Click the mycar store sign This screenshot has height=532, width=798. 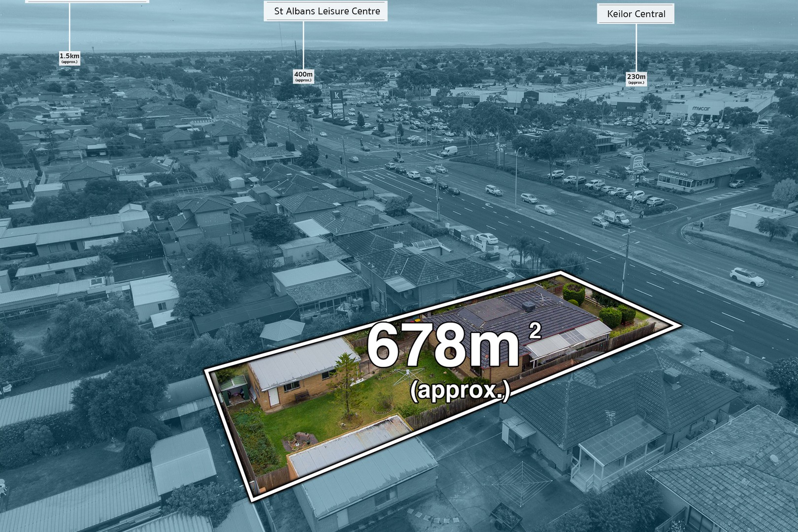(701, 108)
